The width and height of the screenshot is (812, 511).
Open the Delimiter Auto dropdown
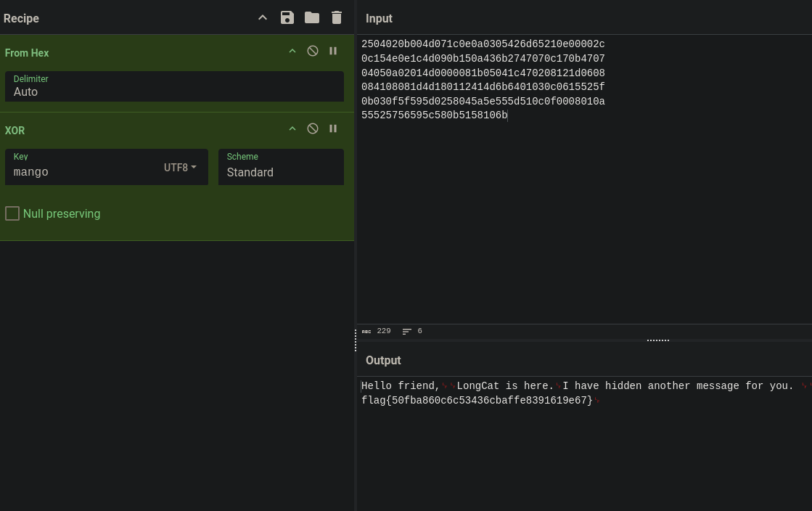point(174,86)
